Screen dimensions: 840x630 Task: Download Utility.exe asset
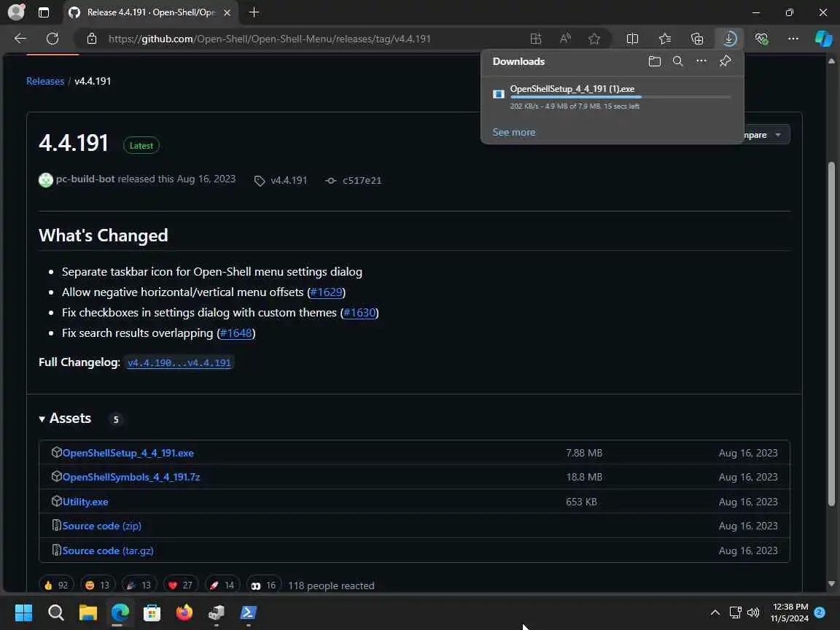click(85, 502)
